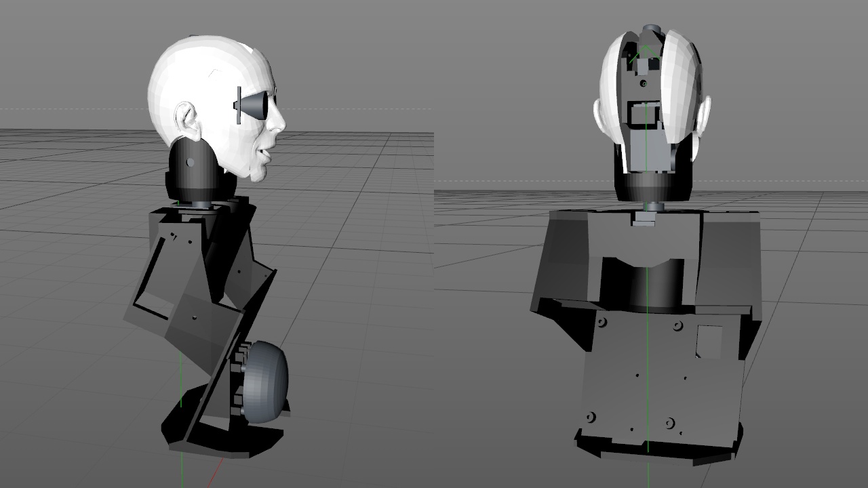
Task: Select the ear on the side-view head
Action: point(186,119)
